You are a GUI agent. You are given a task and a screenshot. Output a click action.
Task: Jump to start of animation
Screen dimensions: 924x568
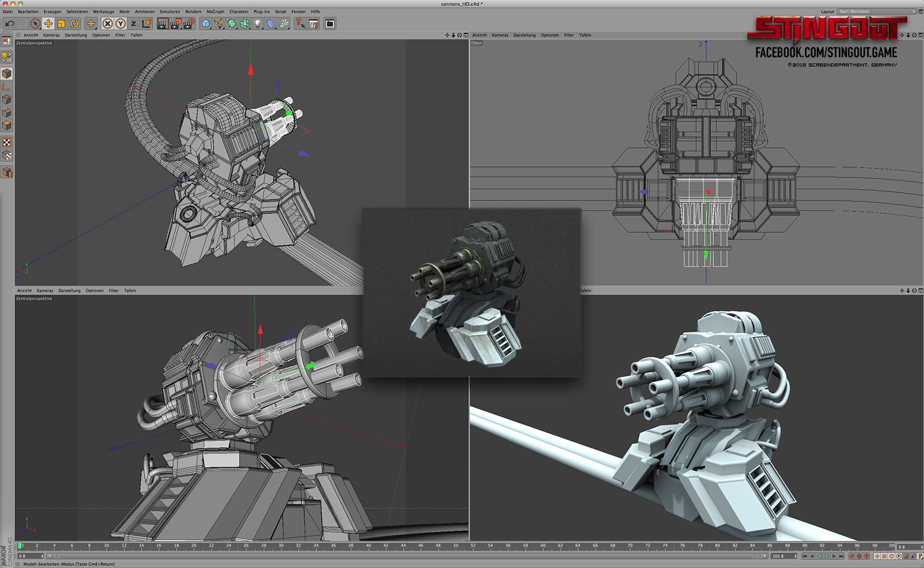click(805, 556)
